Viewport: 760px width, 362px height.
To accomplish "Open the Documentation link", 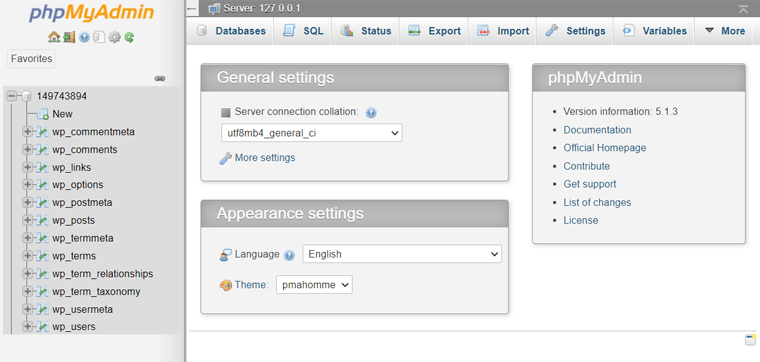I will [x=597, y=130].
